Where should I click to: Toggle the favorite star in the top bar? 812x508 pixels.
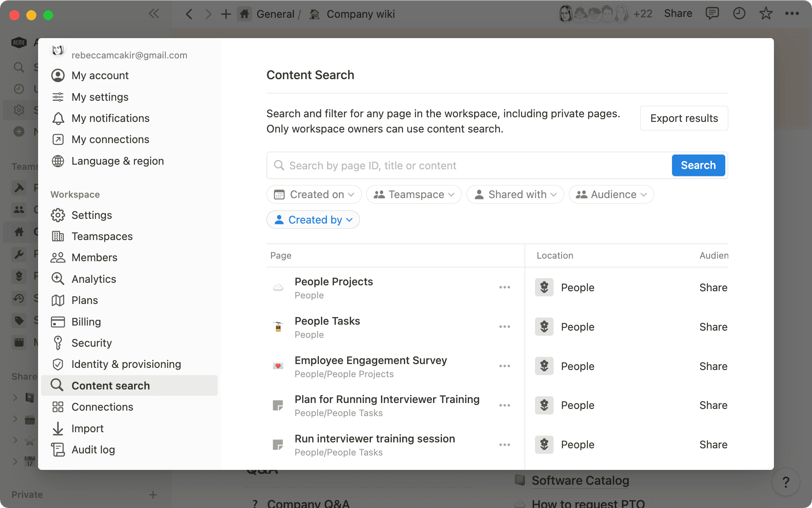pyautogui.click(x=765, y=13)
